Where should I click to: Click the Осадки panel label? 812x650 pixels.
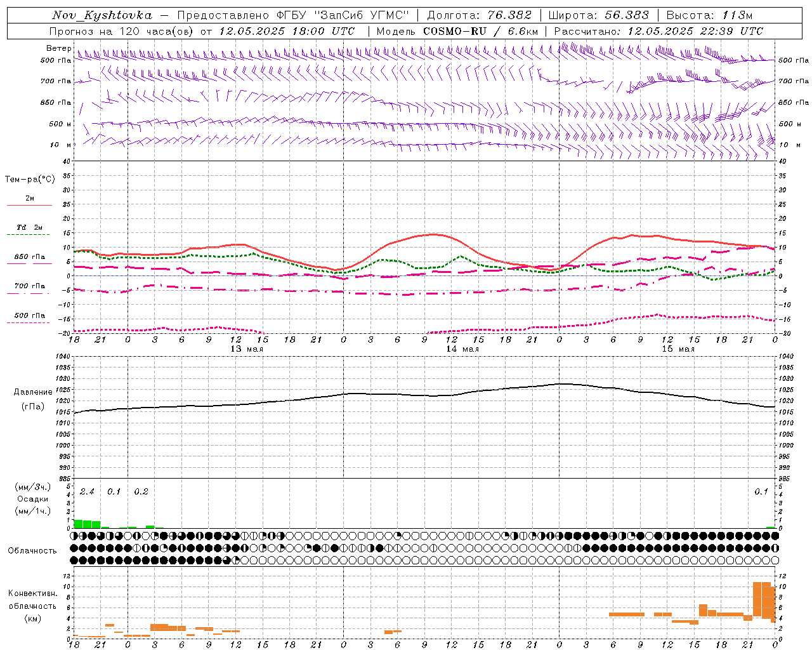pos(33,499)
